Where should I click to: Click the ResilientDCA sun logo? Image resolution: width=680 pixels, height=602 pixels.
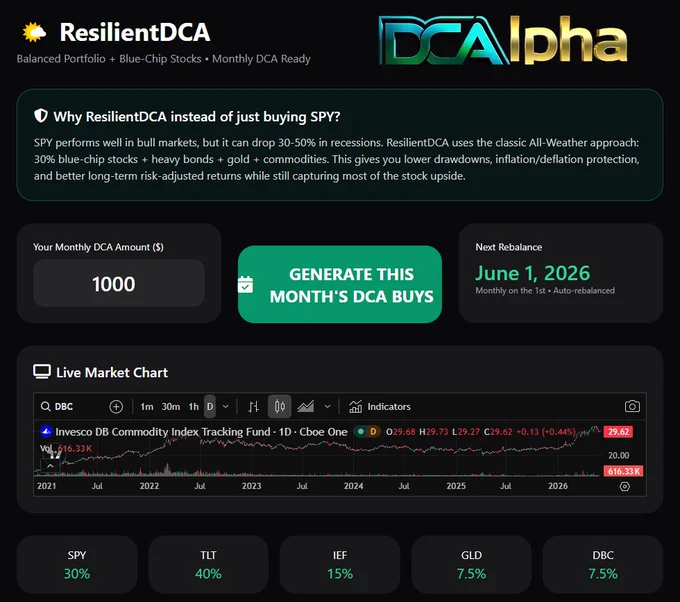click(34, 33)
